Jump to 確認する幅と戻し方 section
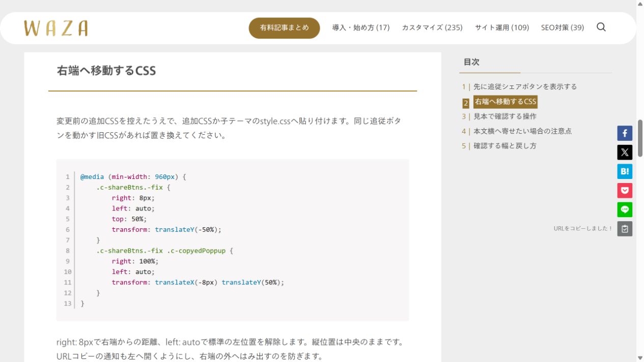This screenshot has height=362, width=644. coord(505,146)
